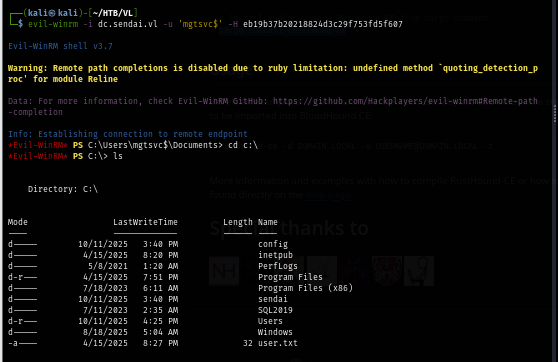Click the 'sendai' directory name
This screenshot has width=558, height=362.
pyautogui.click(x=273, y=299)
